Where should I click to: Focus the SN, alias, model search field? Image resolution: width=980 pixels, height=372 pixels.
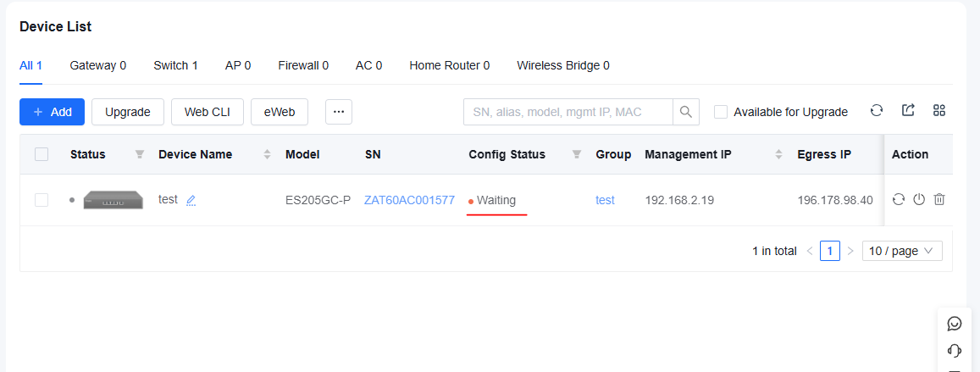(568, 112)
